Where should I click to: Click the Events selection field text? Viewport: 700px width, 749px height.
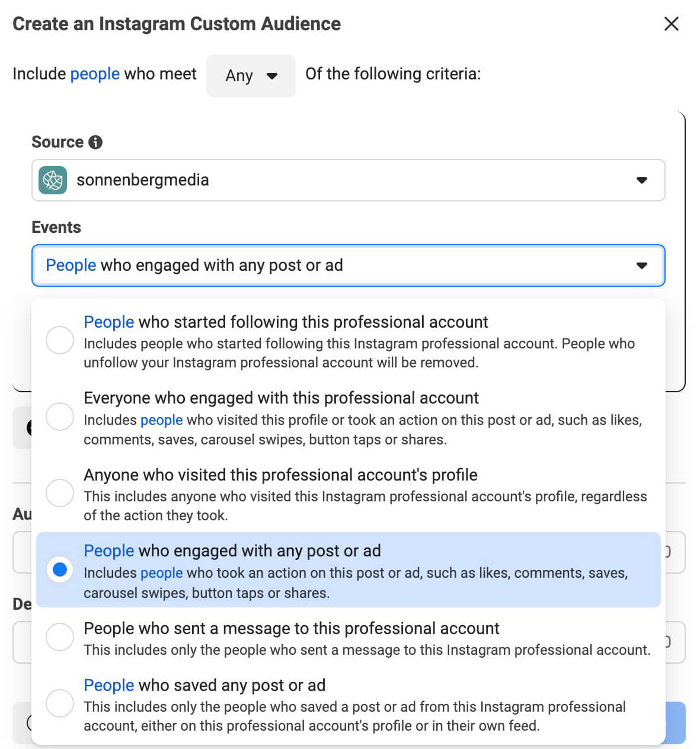coord(194,265)
